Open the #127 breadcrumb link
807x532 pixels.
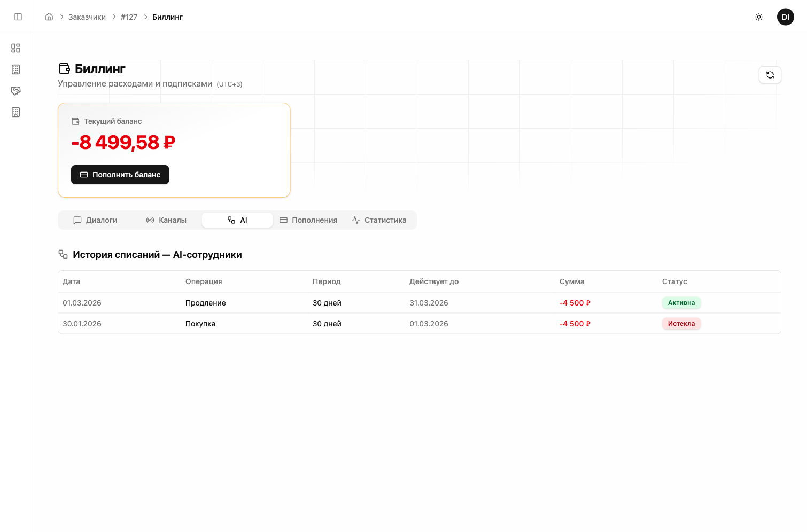pos(129,17)
